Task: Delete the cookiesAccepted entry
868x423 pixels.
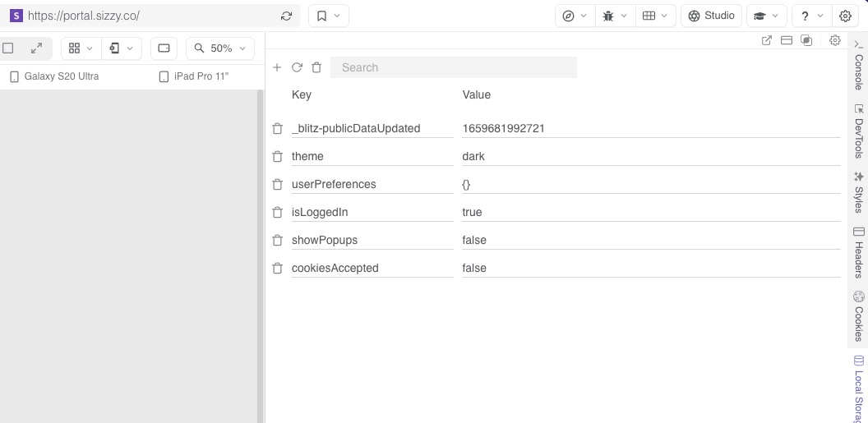Action: pyautogui.click(x=277, y=268)
